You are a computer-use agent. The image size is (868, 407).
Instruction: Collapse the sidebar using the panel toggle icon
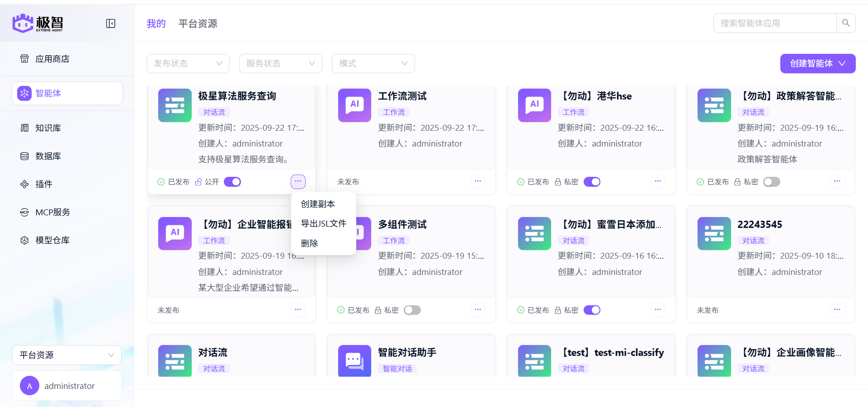coord(110,23)
